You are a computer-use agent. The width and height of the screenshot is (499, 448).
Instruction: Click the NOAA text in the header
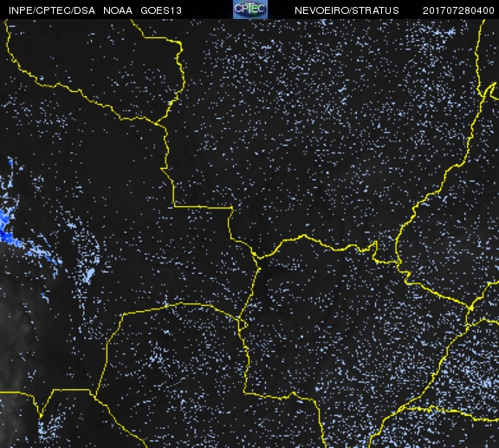point(118,10)
